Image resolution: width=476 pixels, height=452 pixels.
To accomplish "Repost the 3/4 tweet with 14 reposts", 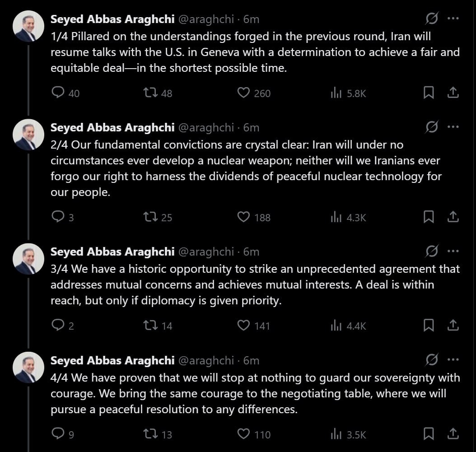I will point(150,326).
